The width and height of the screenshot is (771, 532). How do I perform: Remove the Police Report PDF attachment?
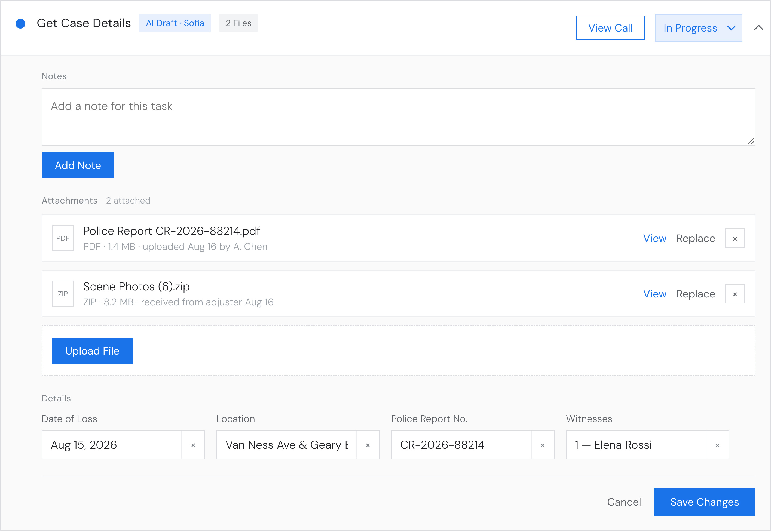(735, 238)
